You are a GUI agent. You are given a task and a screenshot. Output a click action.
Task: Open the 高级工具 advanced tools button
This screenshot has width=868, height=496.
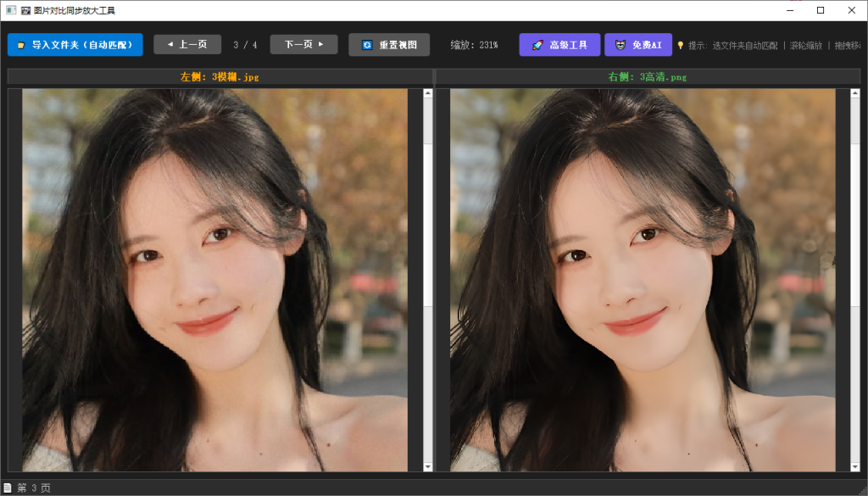(559, 45)
